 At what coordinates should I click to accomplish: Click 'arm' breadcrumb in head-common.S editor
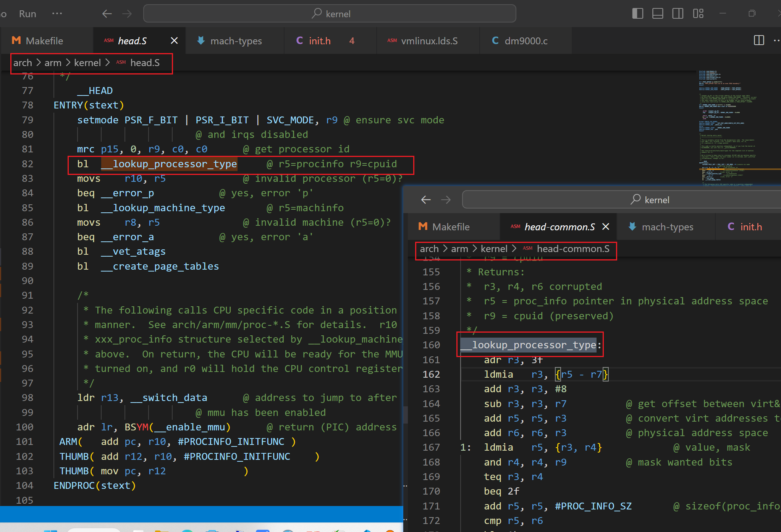pos(459,249)
